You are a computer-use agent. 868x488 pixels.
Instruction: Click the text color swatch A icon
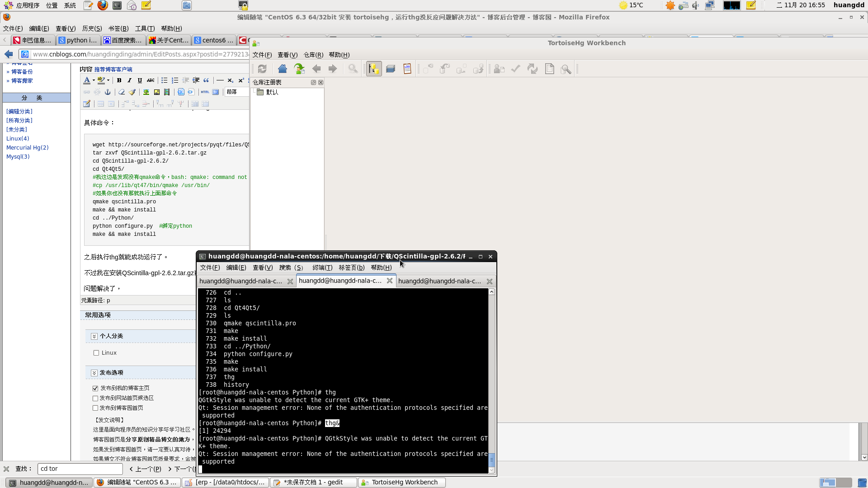tap(87, 80)
